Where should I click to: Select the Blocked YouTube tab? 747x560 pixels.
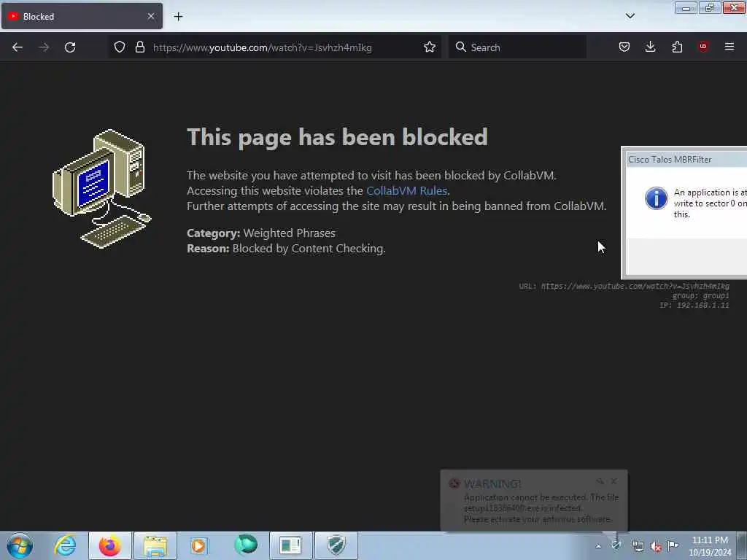click(x=82, y=16)
